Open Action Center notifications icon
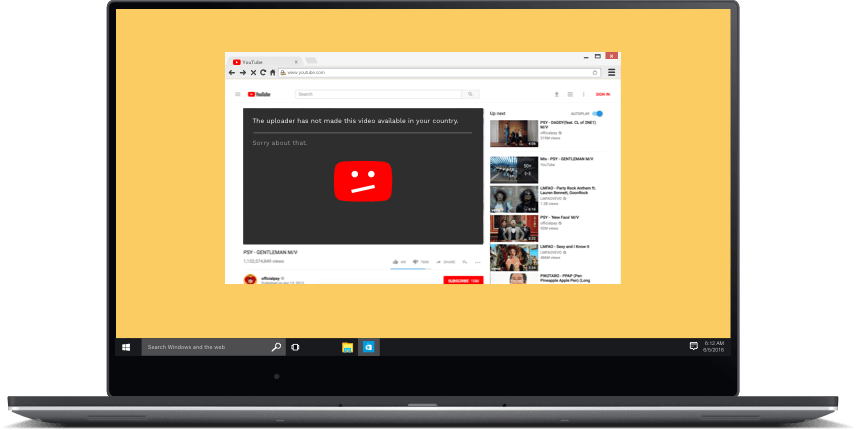The width and height of the screenshot is (857, 430). tap(694, 346)
